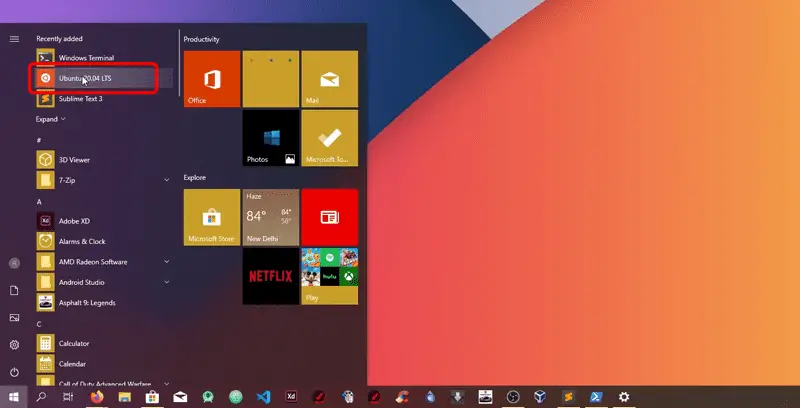Open Mail from the taskbar
Screen dimensions: 800x408
(180, 397)
